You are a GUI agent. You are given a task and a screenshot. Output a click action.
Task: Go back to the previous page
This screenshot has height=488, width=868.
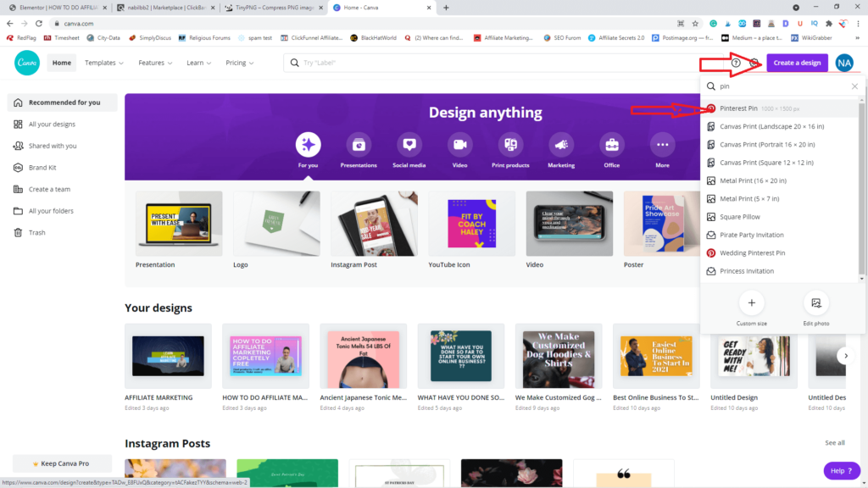coord(10,23)
